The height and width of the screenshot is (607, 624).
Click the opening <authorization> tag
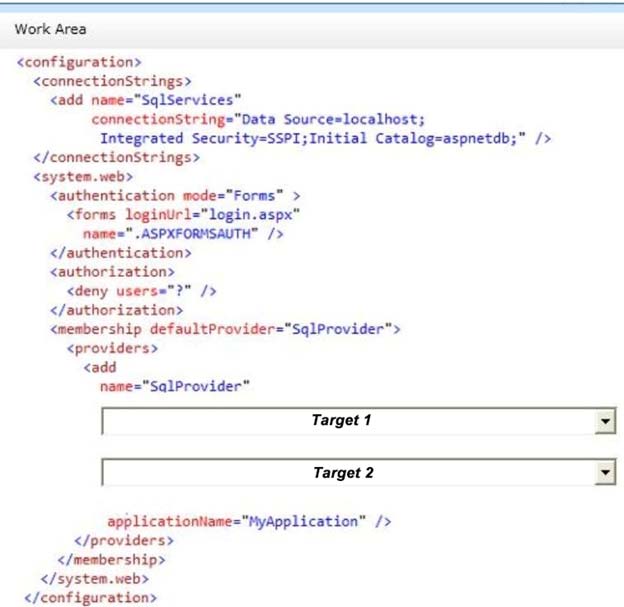pos(112,272)
